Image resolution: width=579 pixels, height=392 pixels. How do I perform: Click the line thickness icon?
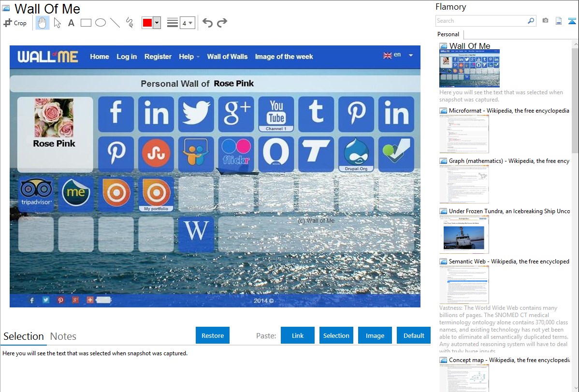[172, 23]
